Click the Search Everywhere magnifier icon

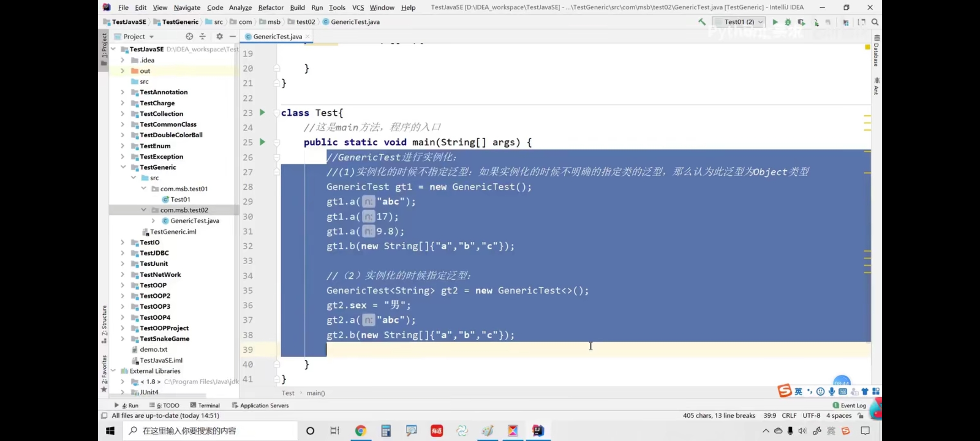tap(875, 22)
